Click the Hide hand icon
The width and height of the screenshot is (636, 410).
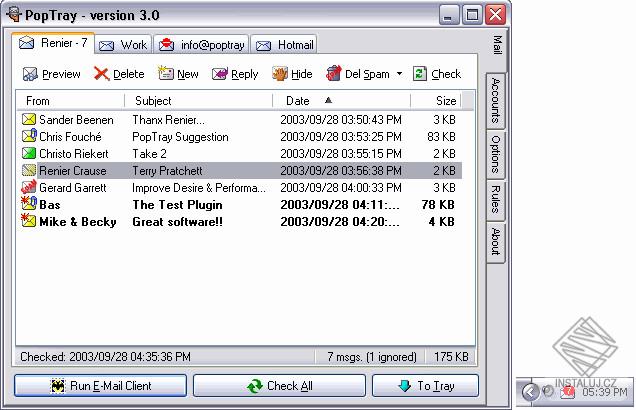[280, 74]
